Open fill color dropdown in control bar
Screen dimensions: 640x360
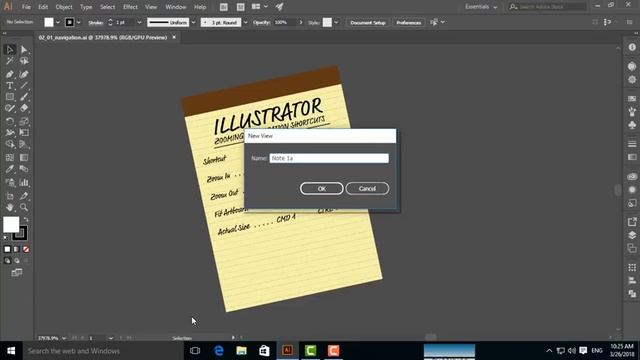click(58, 22)
